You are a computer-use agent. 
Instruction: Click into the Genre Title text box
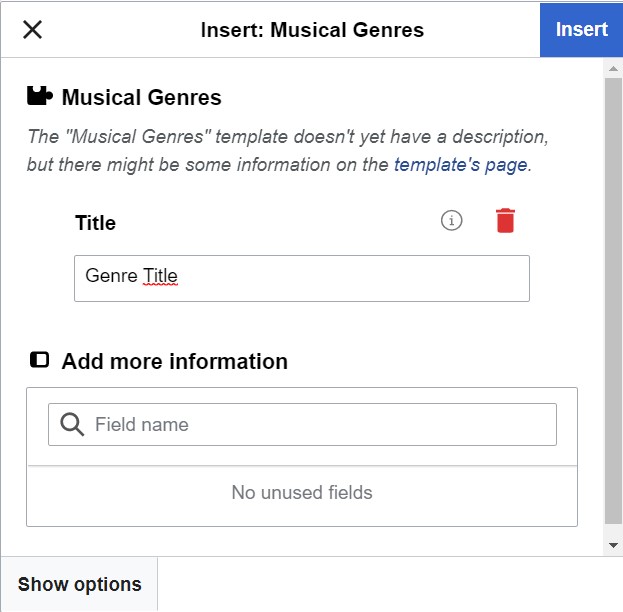point(301,277)
